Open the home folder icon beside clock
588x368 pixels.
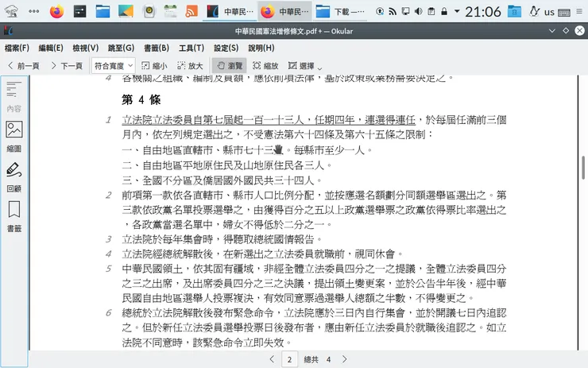point(515,11)
